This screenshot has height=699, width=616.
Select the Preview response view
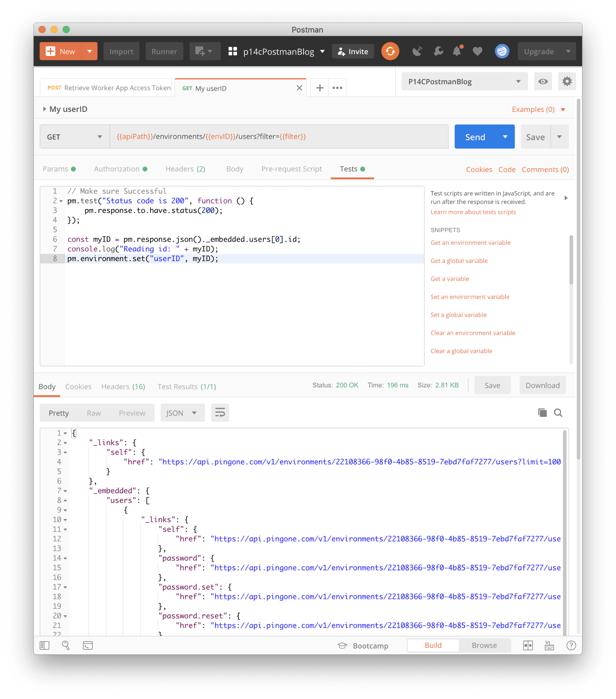click(x=132, y=413)
